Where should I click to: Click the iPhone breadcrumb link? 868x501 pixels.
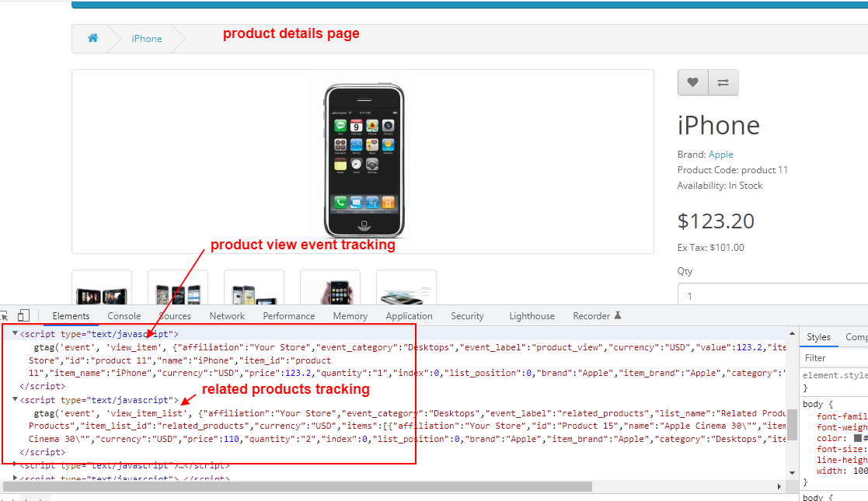click(147, 39)
